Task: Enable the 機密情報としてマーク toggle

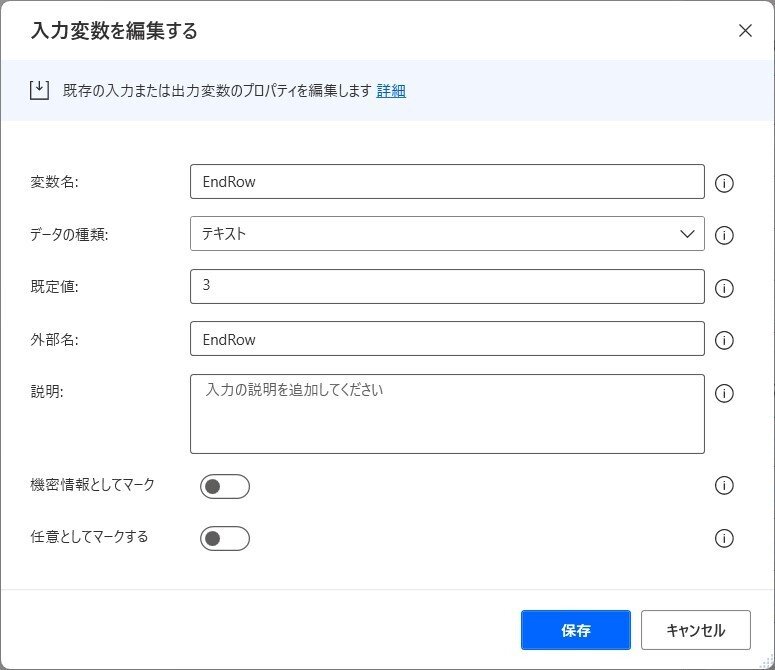Action: pyautogui.click(x=225, y=487)
